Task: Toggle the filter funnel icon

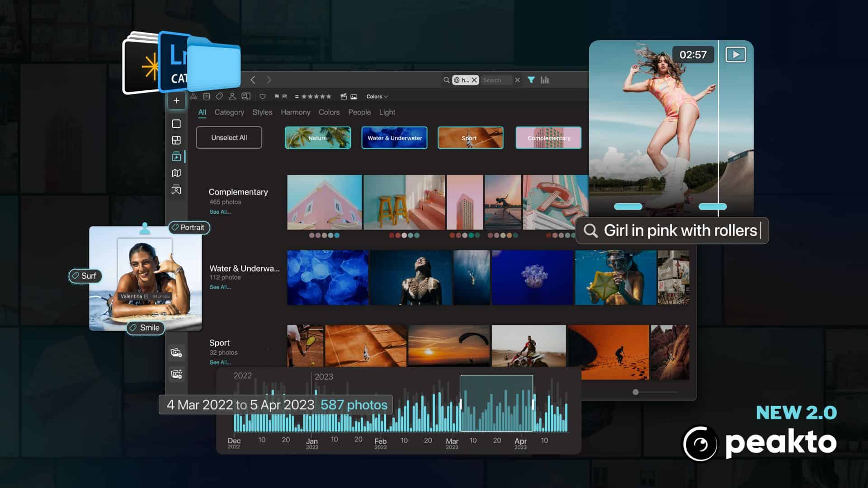Action: 531,80
